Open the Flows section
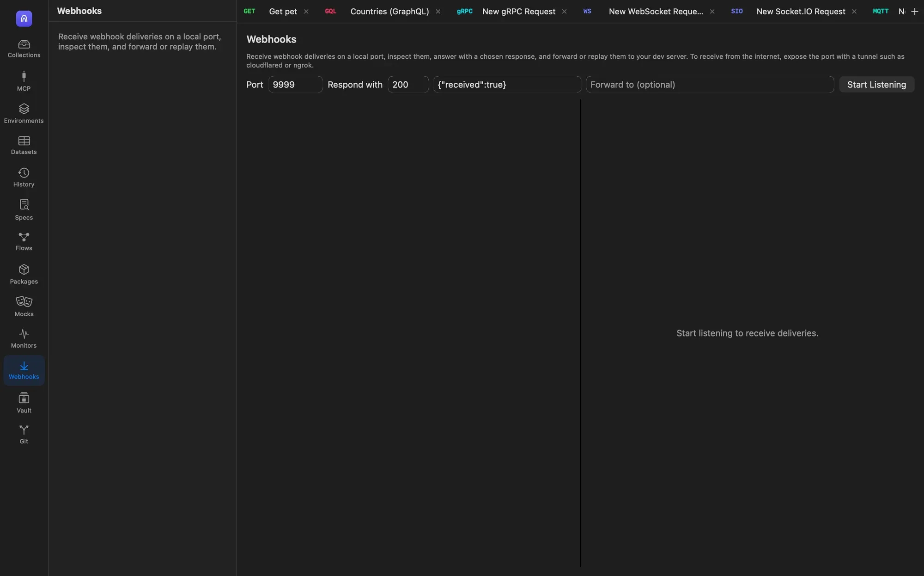This screenshot has height=576, width=924. point(24,242)
